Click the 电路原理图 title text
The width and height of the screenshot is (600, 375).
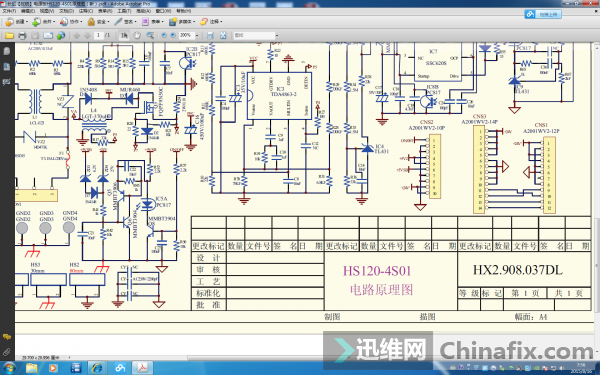382,290
